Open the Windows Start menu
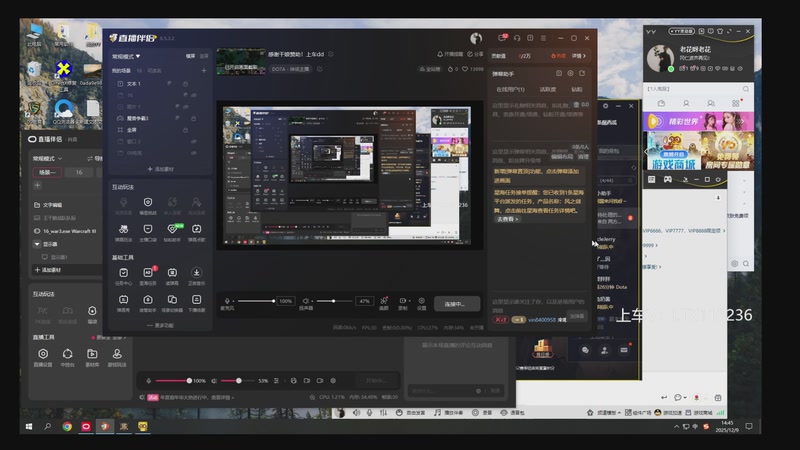 (29, 427)
